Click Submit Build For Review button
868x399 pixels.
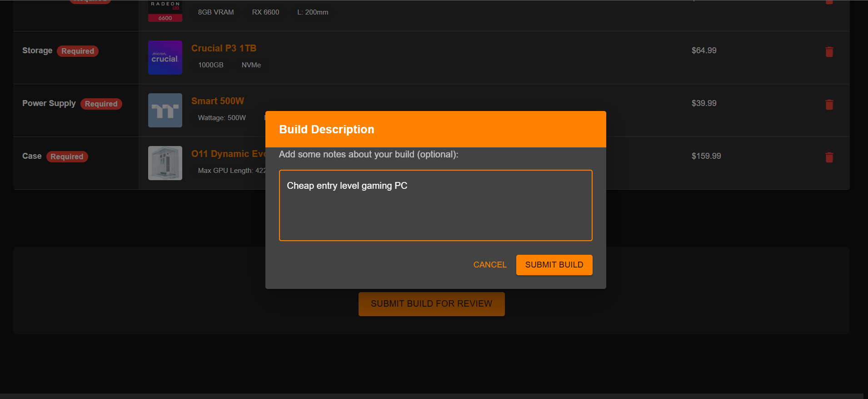coord(431,304)
